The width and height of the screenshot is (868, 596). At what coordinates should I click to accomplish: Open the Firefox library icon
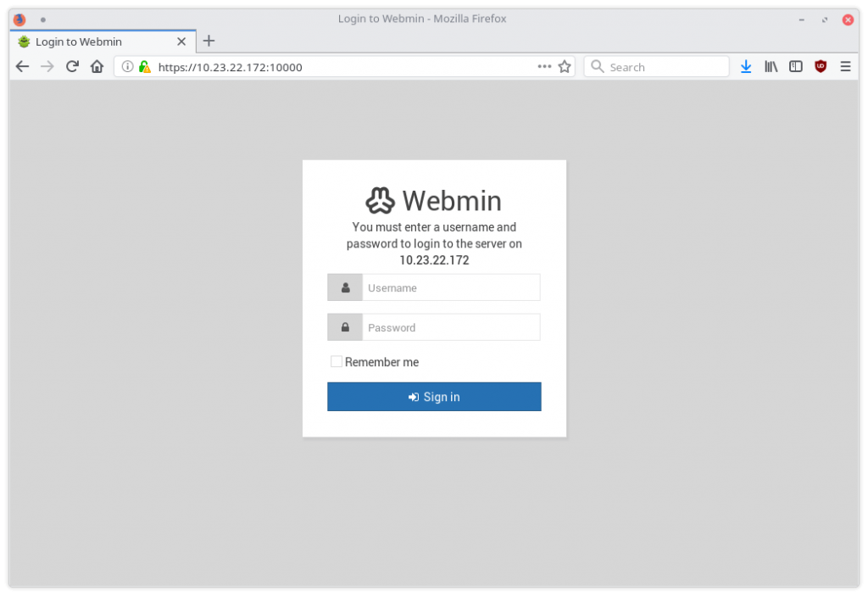tap(771, 66)
